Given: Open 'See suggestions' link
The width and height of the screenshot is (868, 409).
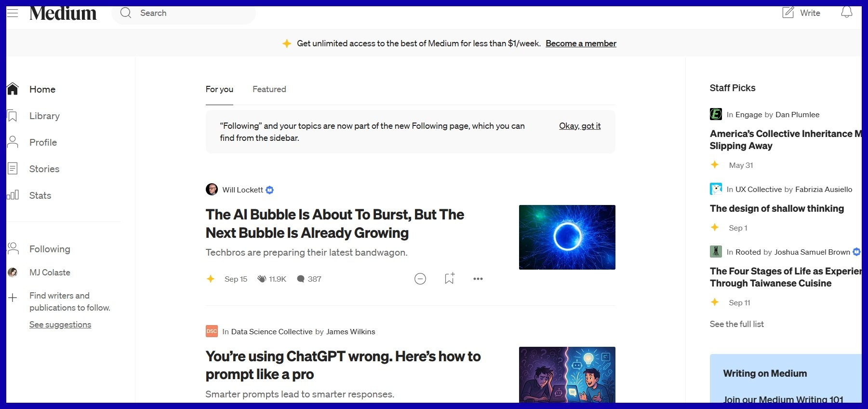Looking at the screenshot, I should [x=60, y=325].
